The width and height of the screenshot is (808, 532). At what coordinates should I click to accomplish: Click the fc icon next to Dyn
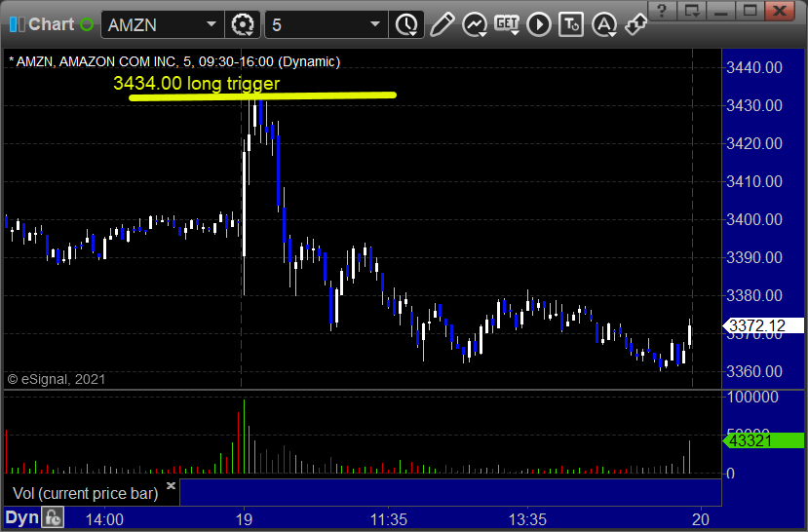click(53, 517)
